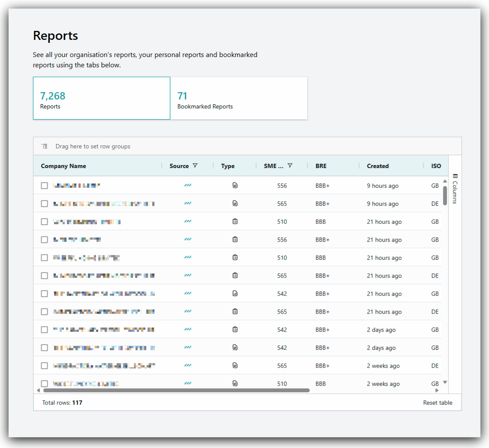Click the table's scroll right arrow
489x448 pixels.
[437, 390]
